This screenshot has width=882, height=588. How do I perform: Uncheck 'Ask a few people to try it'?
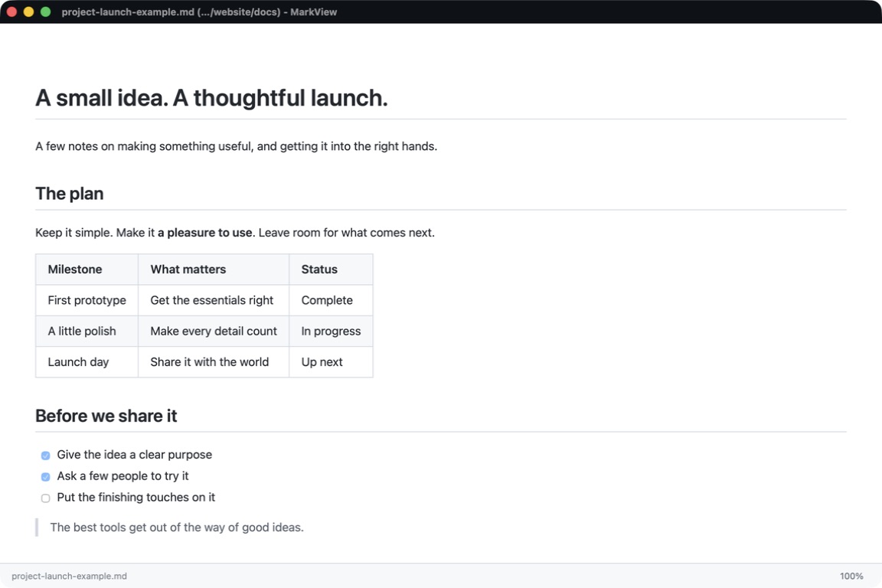pyautogui.click(x=46, y=476)
